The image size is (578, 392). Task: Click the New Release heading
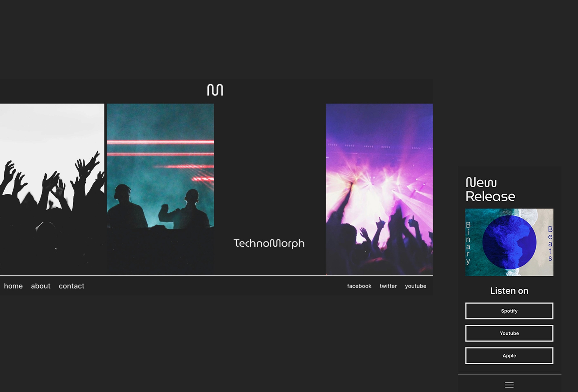(490, 189)
